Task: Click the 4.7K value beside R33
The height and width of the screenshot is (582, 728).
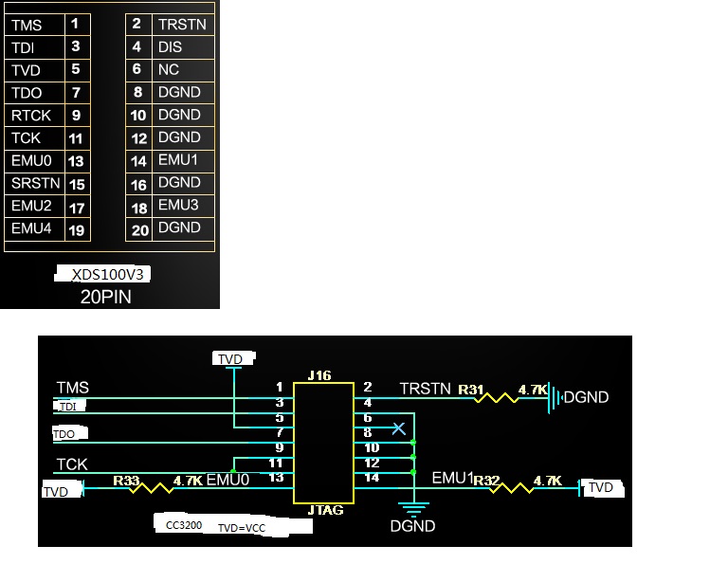Action: click(x=188, y=481)
